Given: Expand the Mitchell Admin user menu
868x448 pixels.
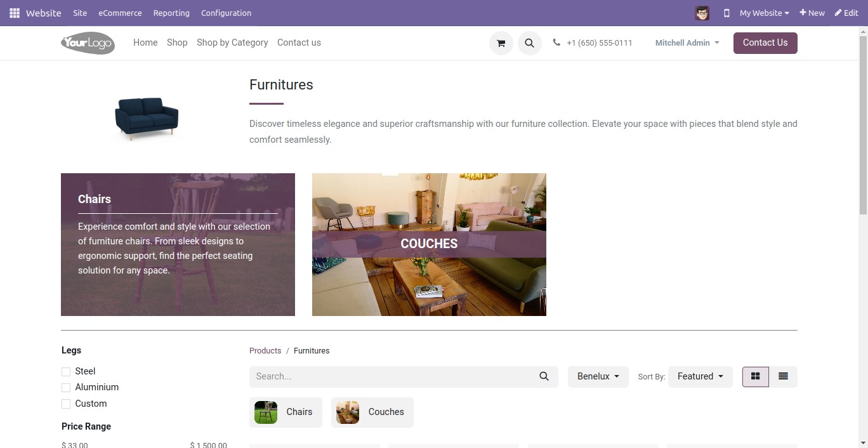Looking at the screenshot, I should coord(687,43).
